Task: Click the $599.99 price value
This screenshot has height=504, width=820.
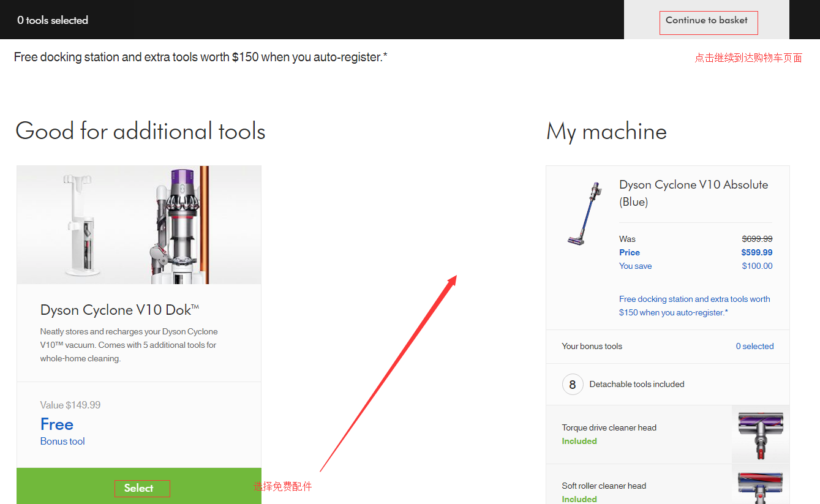Action: click(756, 252)
